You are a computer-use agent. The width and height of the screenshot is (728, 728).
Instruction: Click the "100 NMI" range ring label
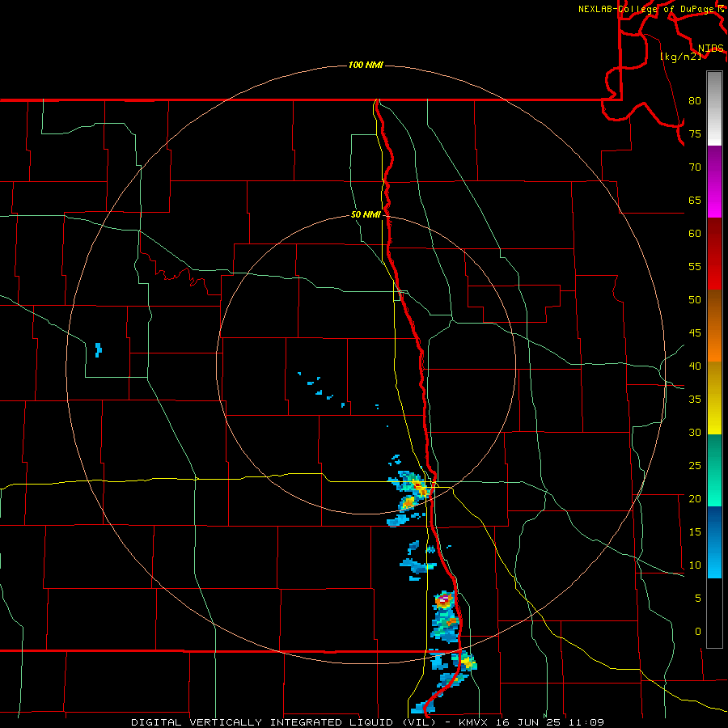366,65
